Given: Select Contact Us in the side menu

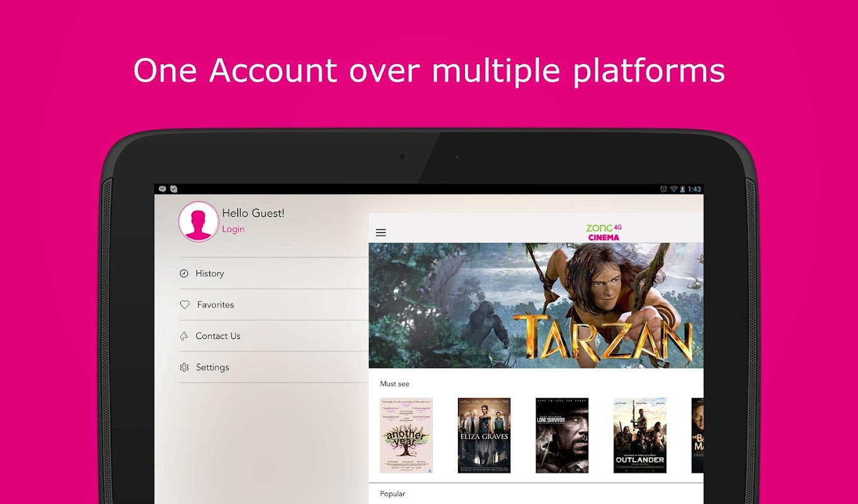Looking at the screenshot, I should [274, 336].
